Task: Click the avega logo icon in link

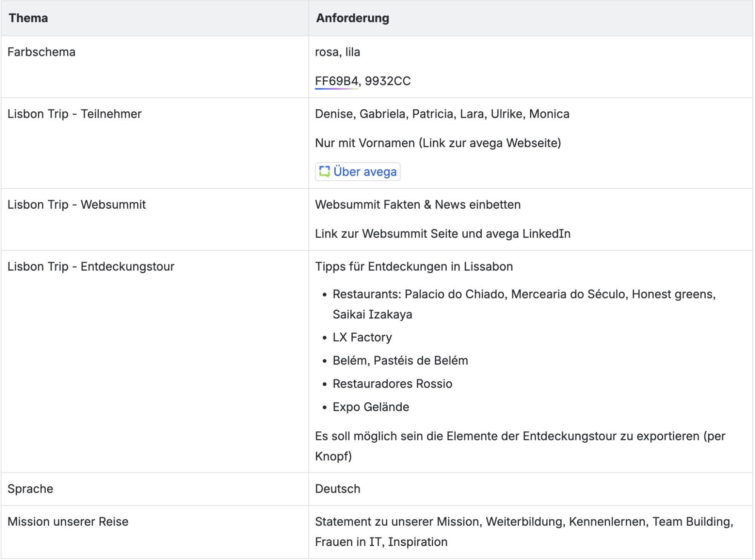Action: pos(324,172)
